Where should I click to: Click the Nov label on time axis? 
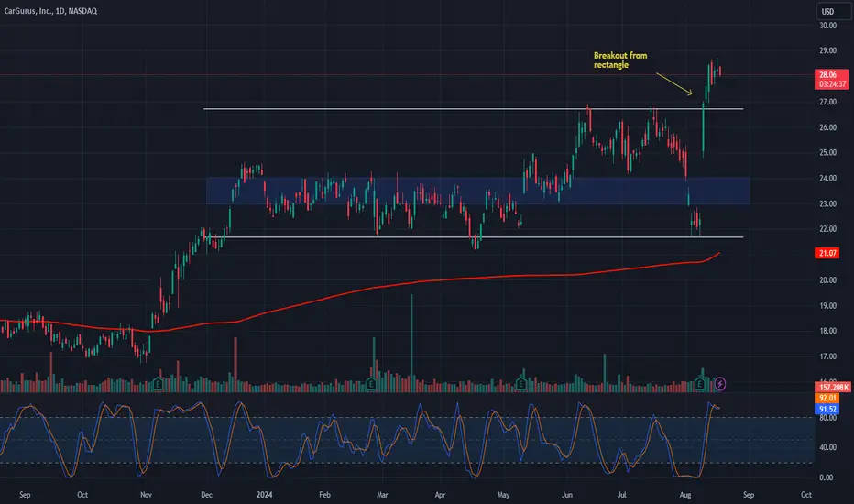(x=146, y=495)
